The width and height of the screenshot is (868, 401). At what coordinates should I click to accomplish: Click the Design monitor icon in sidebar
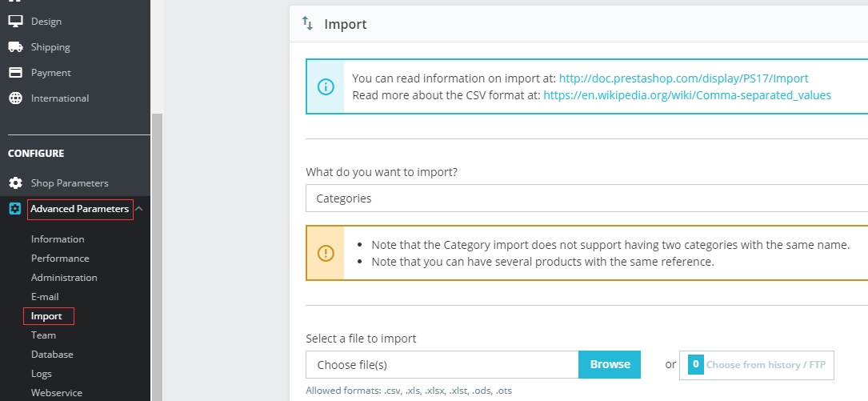coord(15,22)
